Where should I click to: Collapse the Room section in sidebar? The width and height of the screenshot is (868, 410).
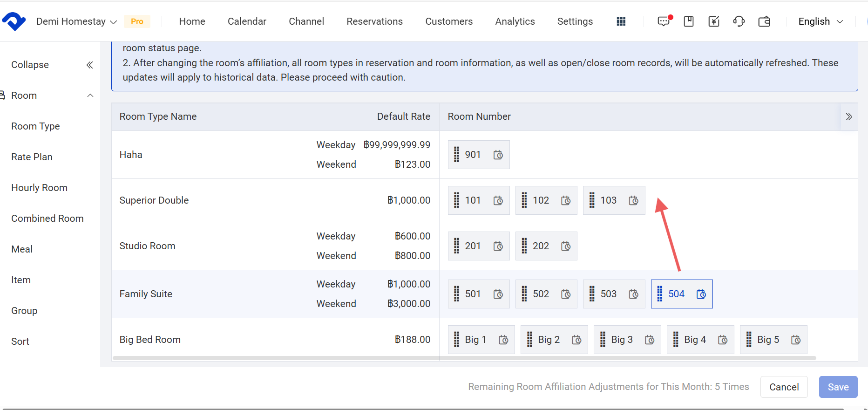pyautogui.click(x=90, y=96)
